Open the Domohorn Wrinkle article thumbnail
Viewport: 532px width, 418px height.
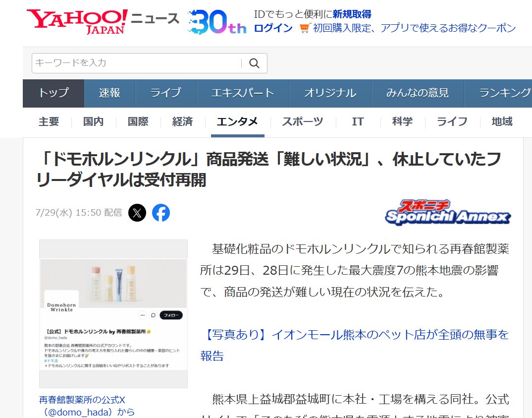113,314
